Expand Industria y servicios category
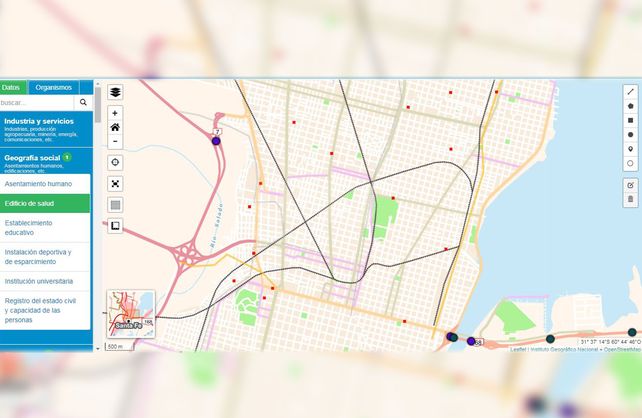This screenshot has width=642, height=418. [46, 129]
